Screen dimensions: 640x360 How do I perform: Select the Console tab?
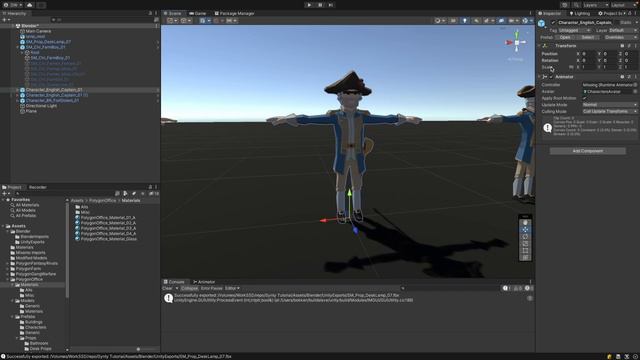174,282
